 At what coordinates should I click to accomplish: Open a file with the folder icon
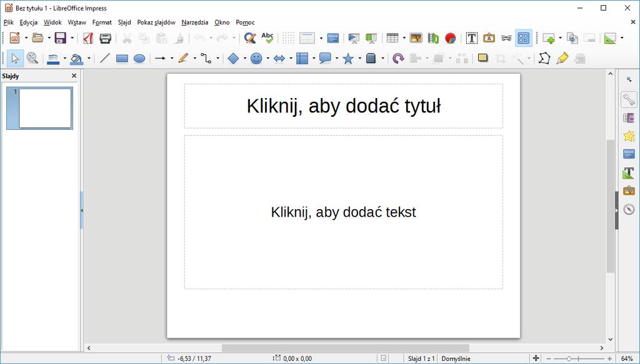click(x=37, y=38)
